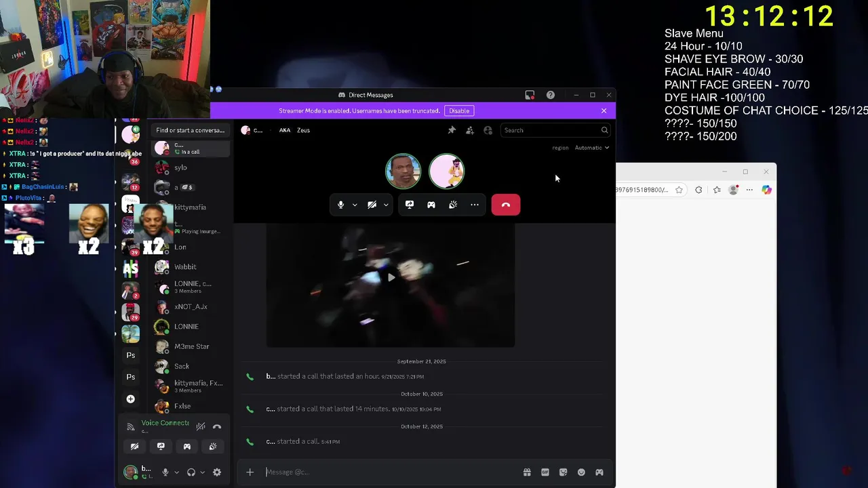Click the Message input field
The width and height of the screenshot is (868, 488).
coord(390,472)
